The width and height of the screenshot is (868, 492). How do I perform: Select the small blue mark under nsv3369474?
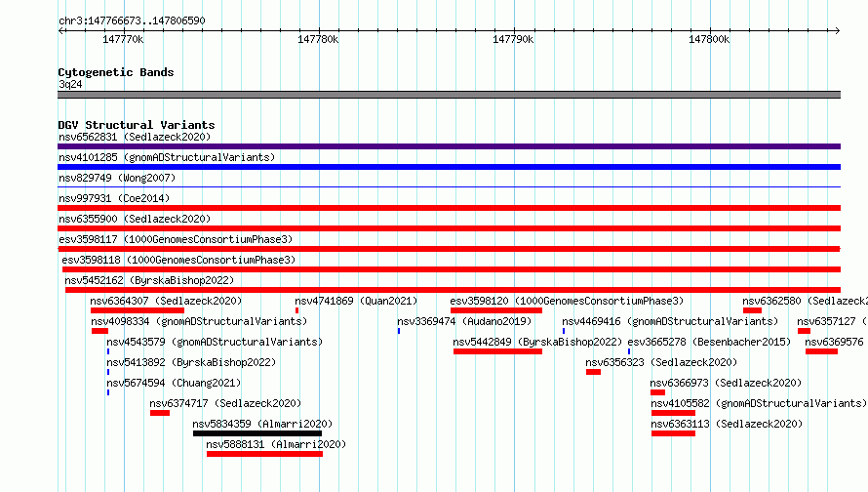click(399, 331)
